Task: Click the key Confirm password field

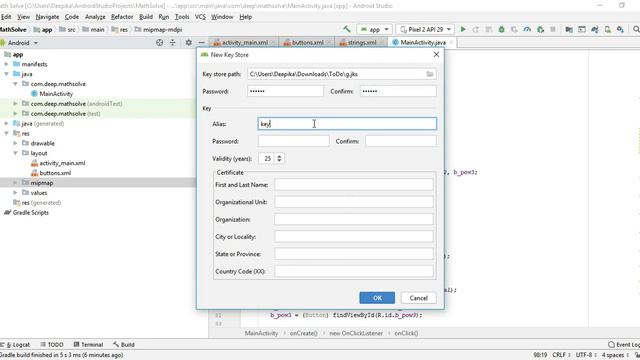Action: coord(401,141)
